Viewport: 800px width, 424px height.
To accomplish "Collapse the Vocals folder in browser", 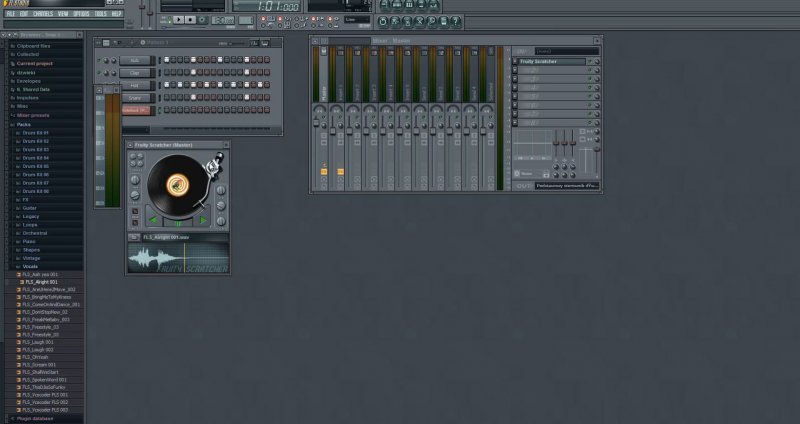I will click(x=30, y=266).
